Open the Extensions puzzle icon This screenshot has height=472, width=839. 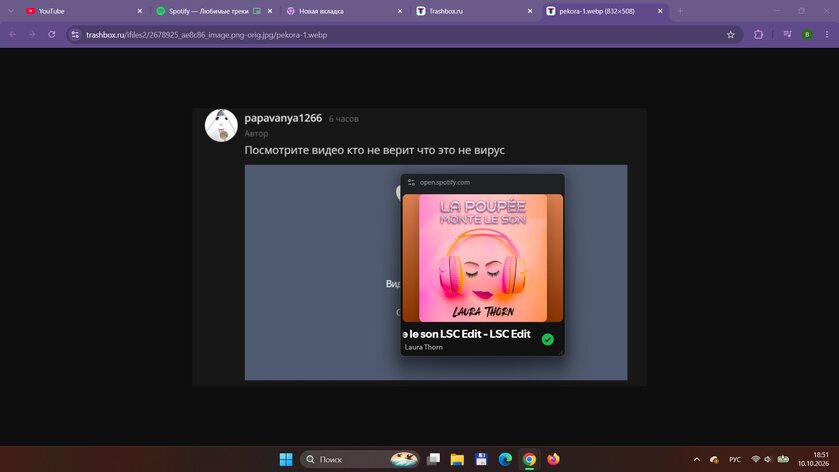tap(758, 35)
